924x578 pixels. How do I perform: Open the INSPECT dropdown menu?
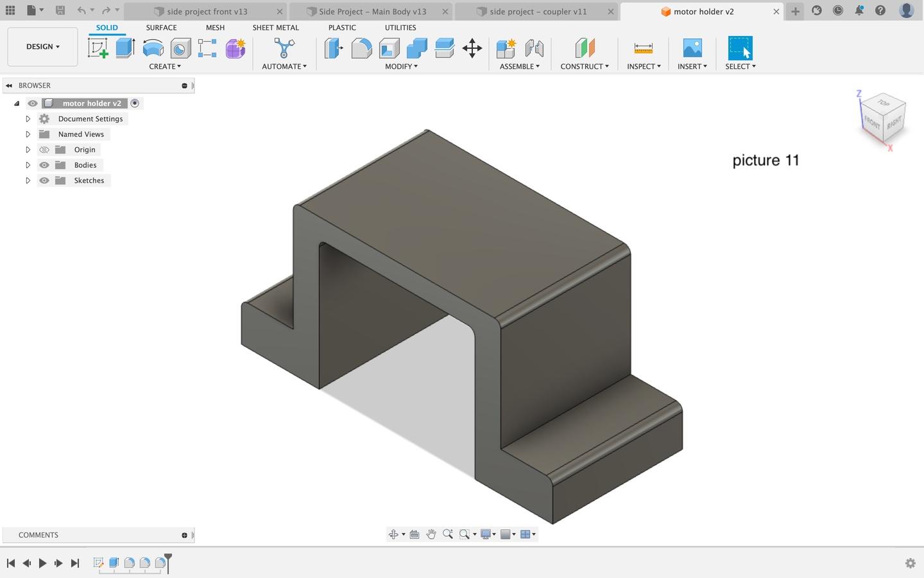coord(644,66)
